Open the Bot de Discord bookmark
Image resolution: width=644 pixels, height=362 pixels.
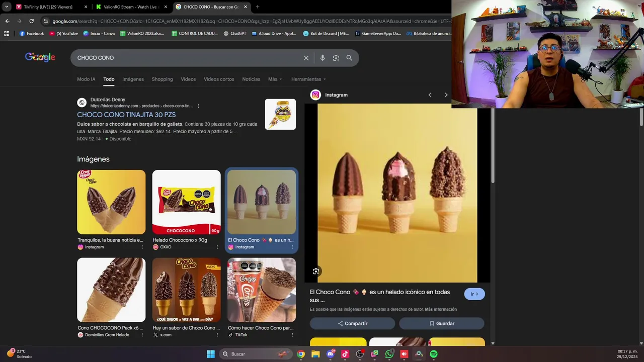pyautogui.click(x=326, y=34)
